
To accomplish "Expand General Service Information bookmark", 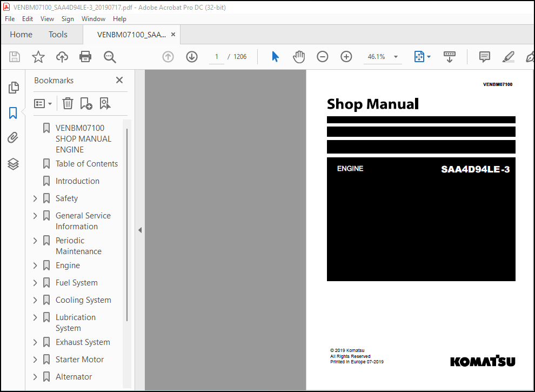I will point(35,216).
